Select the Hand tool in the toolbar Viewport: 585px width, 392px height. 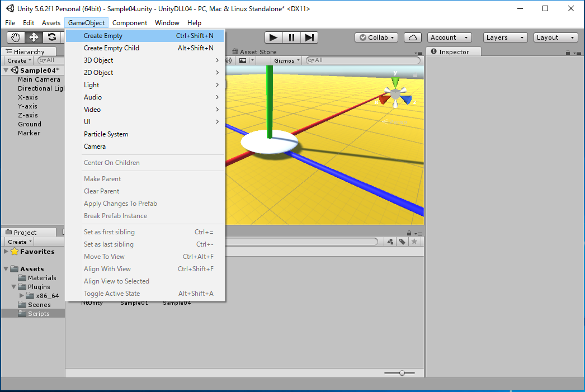pyautogui.click(x=16, y=37)
